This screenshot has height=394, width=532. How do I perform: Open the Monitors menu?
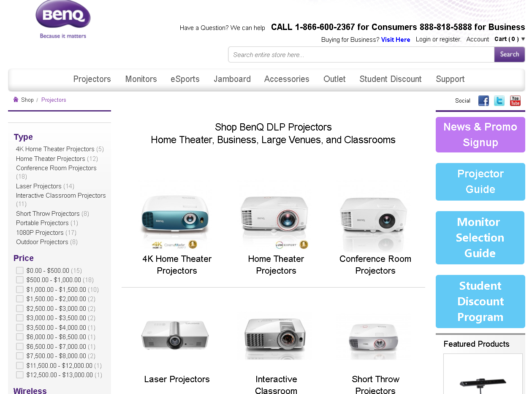coord(141,79)
